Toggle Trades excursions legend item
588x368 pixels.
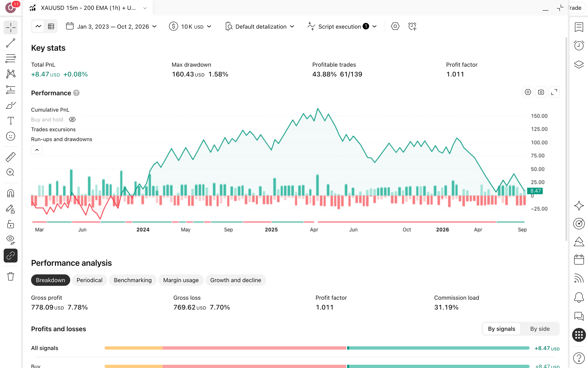pyautogui.click(x=53, y=129)
